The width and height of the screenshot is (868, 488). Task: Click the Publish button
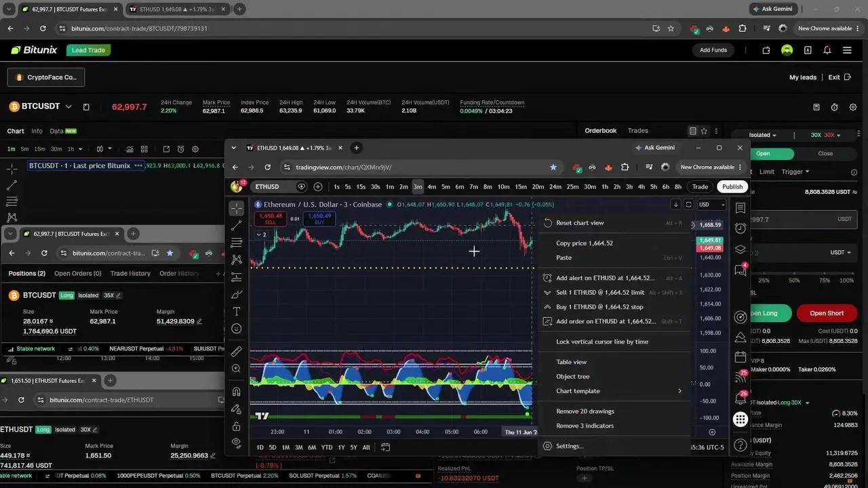pos(732,187)
